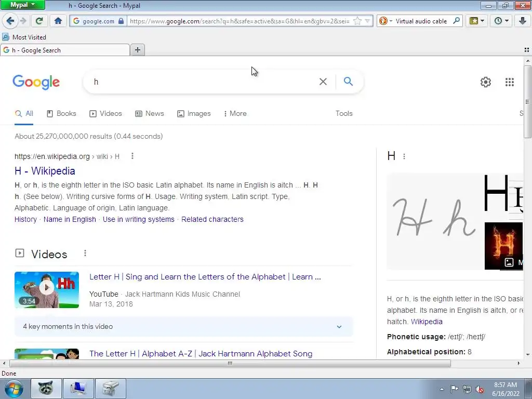Open the clock showing 8:57 AM
The height and width of the screenshot is (399, 532).
coord(506,389)
